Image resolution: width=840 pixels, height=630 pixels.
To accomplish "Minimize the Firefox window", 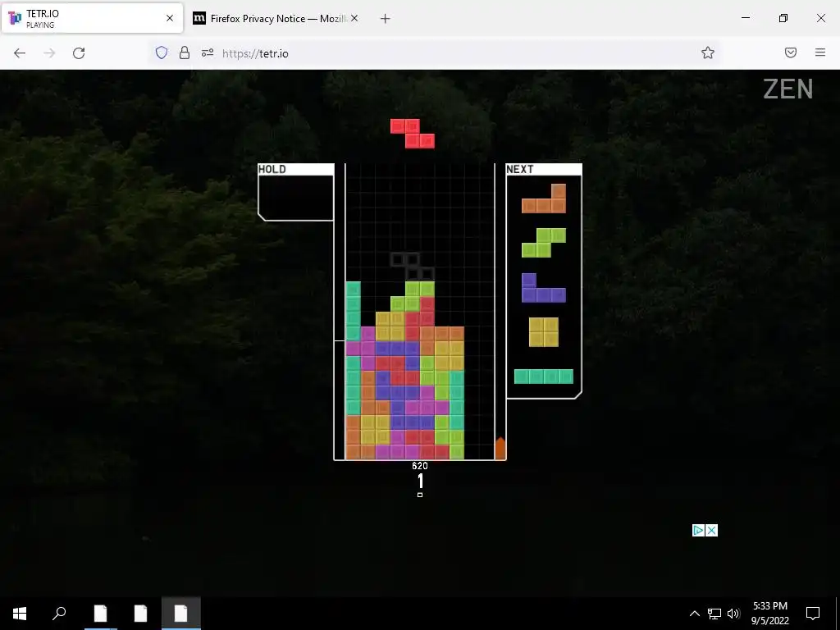I will (745, 18).
